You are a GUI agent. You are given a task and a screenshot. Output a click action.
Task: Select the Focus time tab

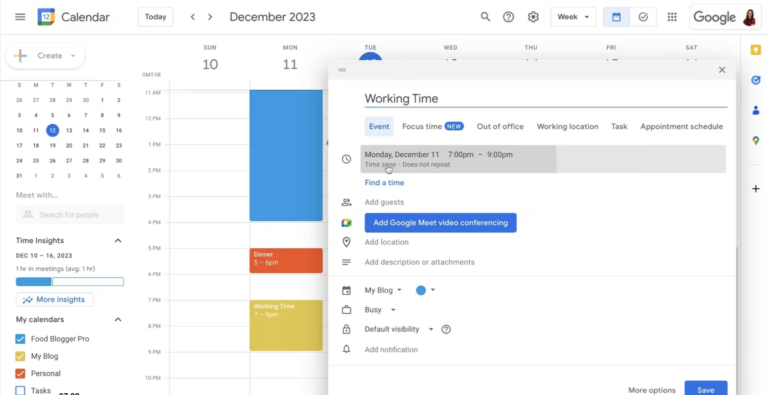(x=433, y=126)
